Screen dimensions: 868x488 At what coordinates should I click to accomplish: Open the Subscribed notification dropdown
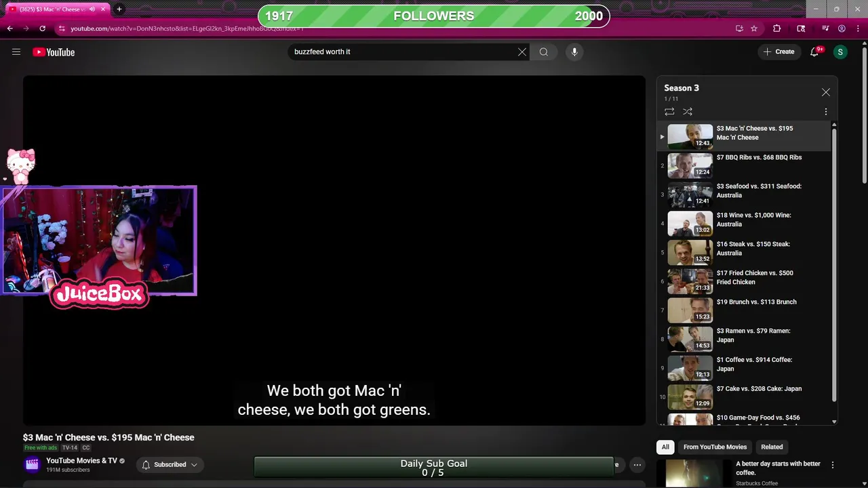(170, 464)
